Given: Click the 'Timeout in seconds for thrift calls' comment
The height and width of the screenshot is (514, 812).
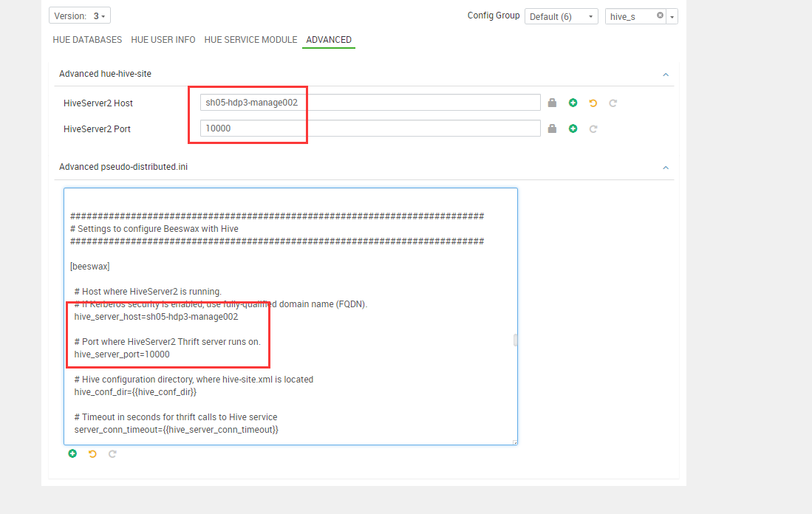Looking at the screenshot, I should click(176, 417).
